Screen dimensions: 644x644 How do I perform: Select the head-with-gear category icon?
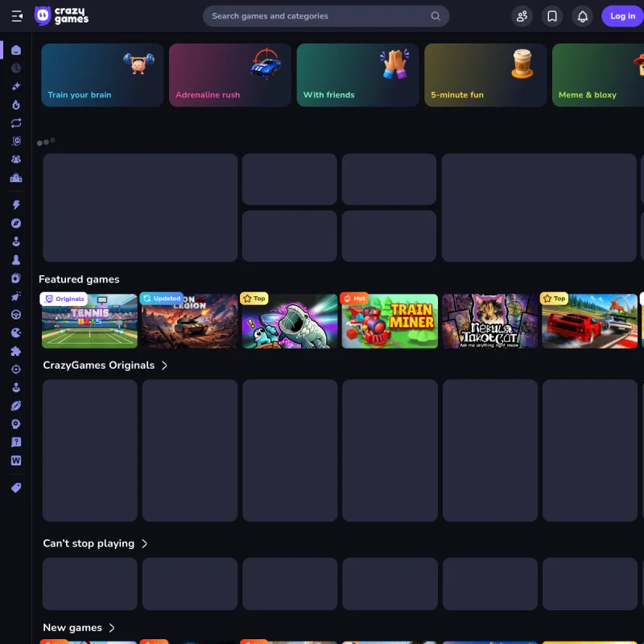tap(16, 424)
